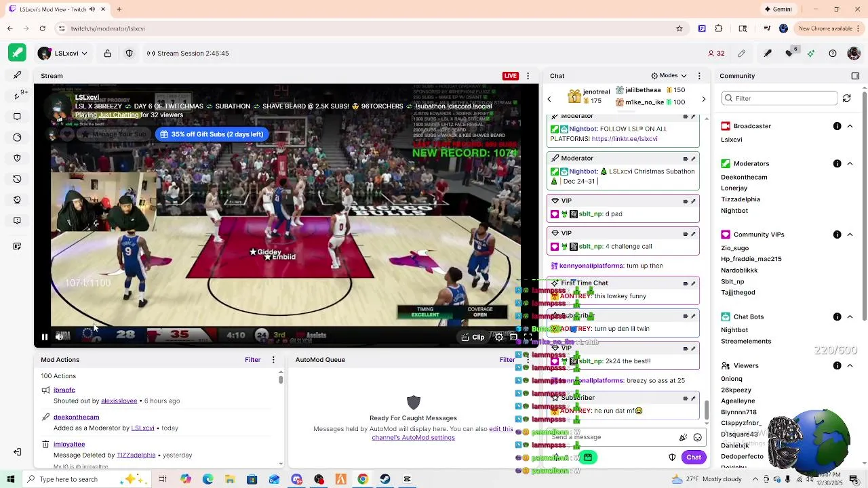Open the sword mod tools icon in top bar
This screenshot has width=868, height=488.
(768, 53)
